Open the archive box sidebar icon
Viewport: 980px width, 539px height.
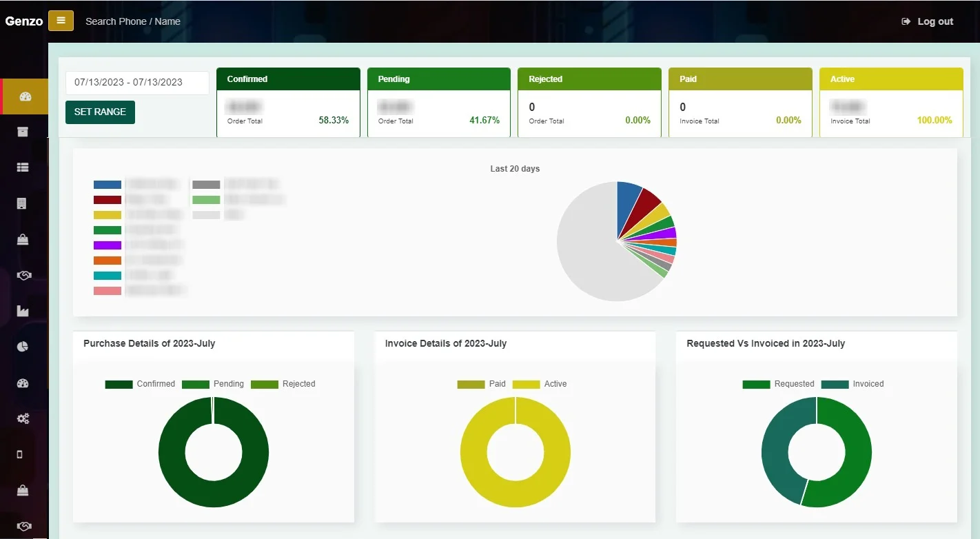click(23, 132)
